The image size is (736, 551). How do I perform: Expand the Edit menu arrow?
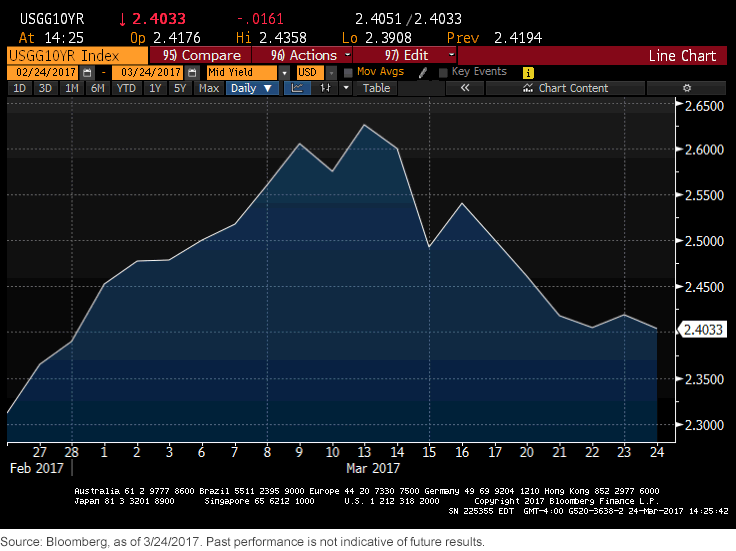[451, 55]
